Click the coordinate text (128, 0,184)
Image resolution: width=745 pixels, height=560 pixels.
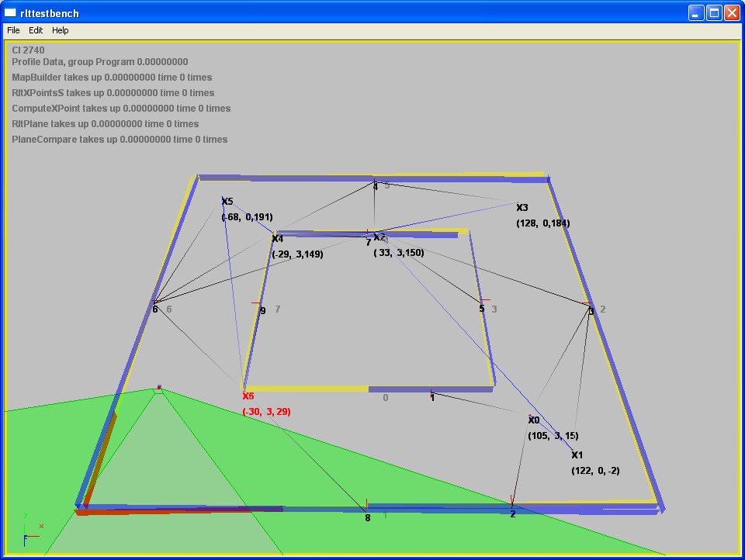542,223
